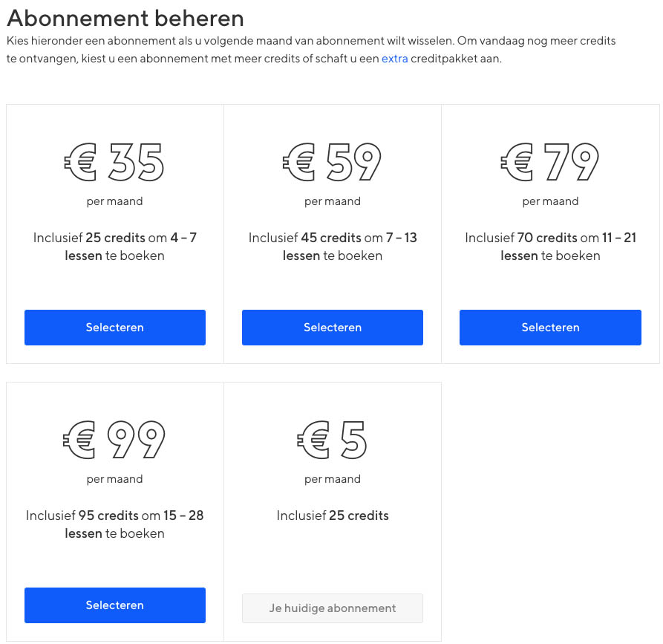The width and height of the screenshot is (663, 644).
Task: Select the €35 per maand plan
Action: [114, 327]
